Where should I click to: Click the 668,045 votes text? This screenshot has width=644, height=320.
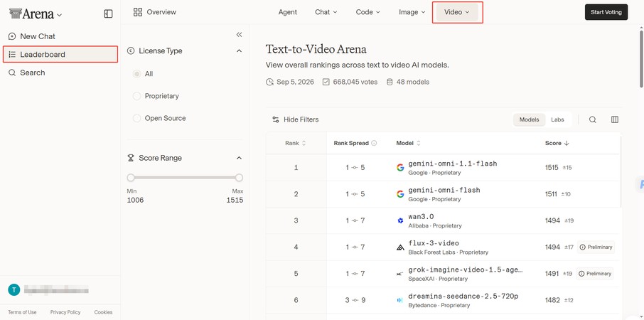355,82
